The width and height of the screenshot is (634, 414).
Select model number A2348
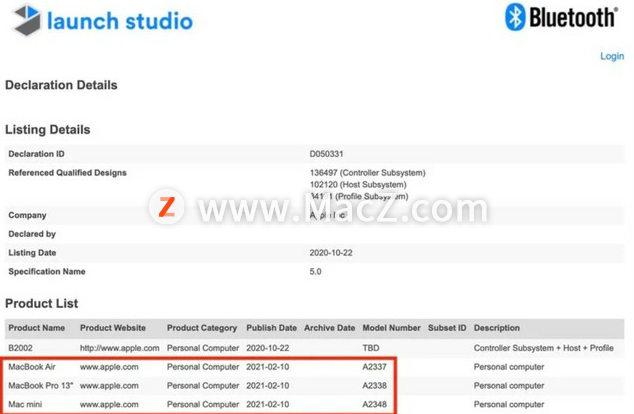pos(374,404)
